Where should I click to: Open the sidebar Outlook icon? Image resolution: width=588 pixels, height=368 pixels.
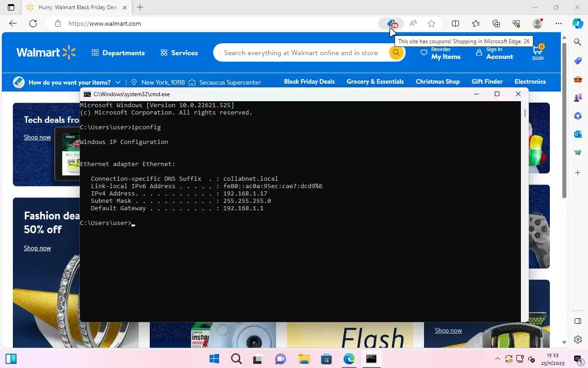click(x=578, y=134)
